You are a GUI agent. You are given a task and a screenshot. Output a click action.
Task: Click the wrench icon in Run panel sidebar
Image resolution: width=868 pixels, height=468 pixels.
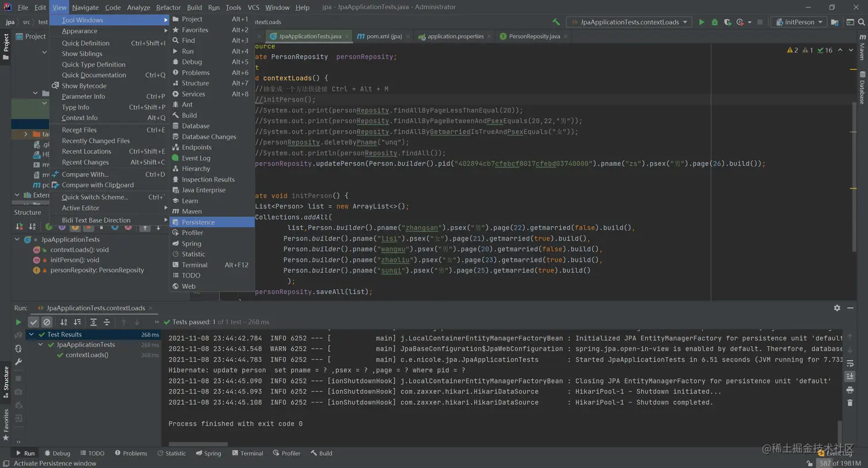(18, 362)
